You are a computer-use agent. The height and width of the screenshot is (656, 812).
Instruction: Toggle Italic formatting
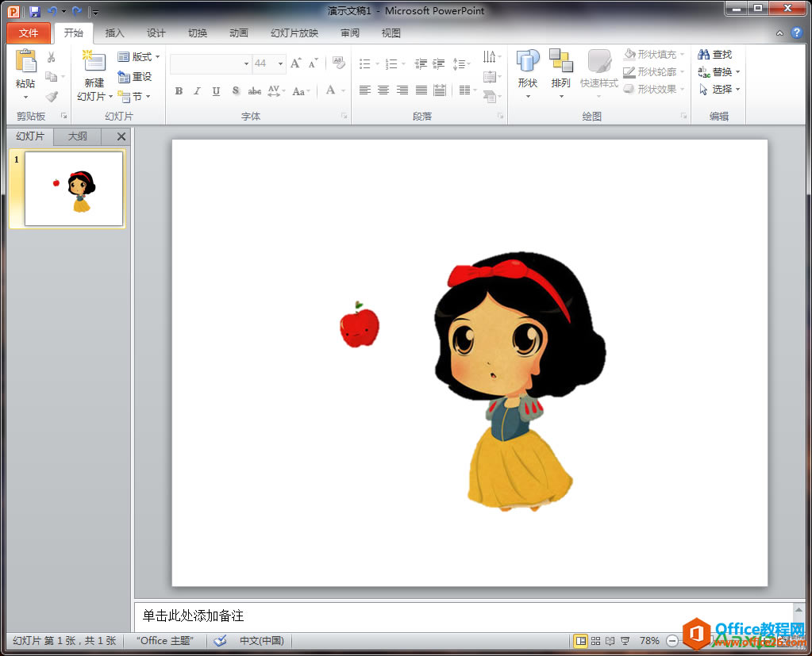pyautogui.click(x=198, y=91)
